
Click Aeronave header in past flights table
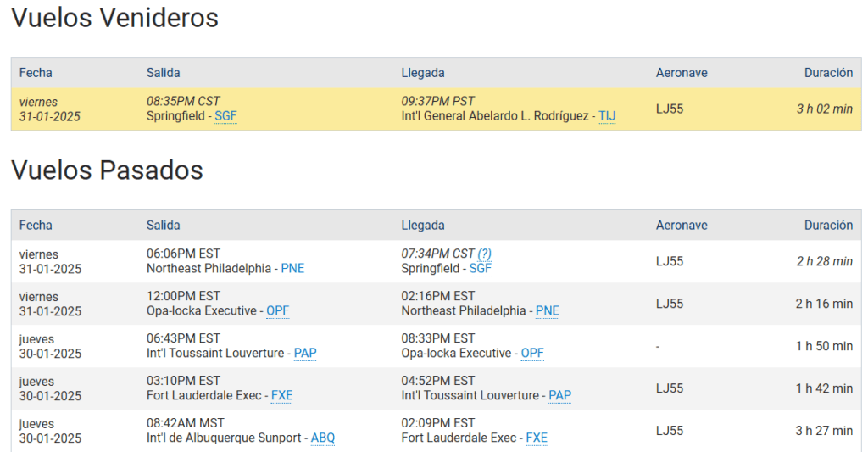click(681, 226)
